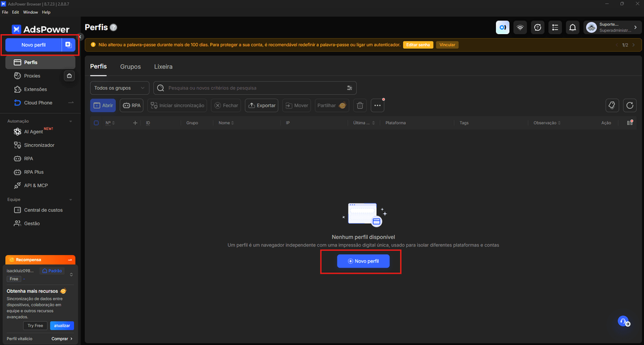This screenshot has width=644, height=345.
Task: Open the File menu
Action: click(x=5, y=12)
